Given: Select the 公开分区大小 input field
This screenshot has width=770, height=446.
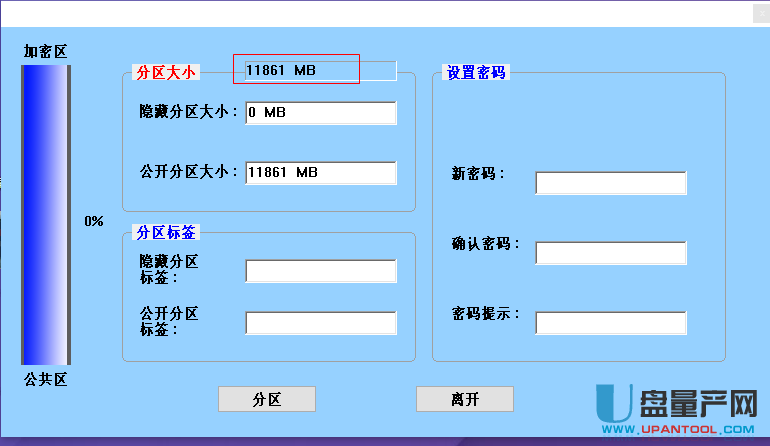Looking at the screenshot, I should point(320,173).
